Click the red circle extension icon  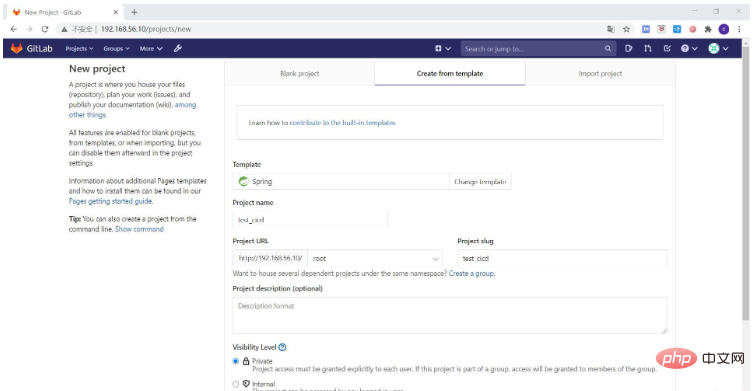click(x=692, y=29)
